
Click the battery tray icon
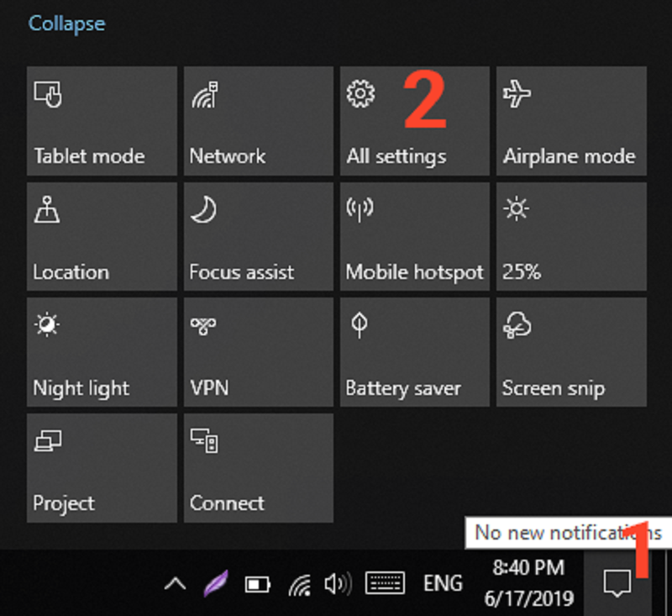pyautogui.click(x=257, y=582)
